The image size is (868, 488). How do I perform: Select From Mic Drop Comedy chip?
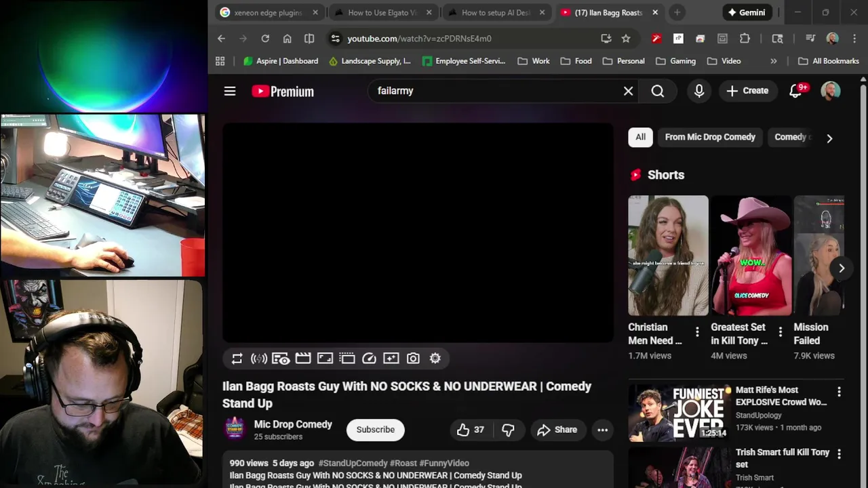pyautogui.click(x=710, y=137)
